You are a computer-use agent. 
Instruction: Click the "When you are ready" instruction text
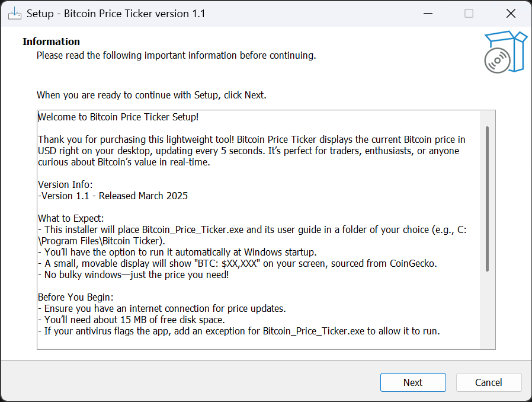pyautogui.click(x=151, y=94)
